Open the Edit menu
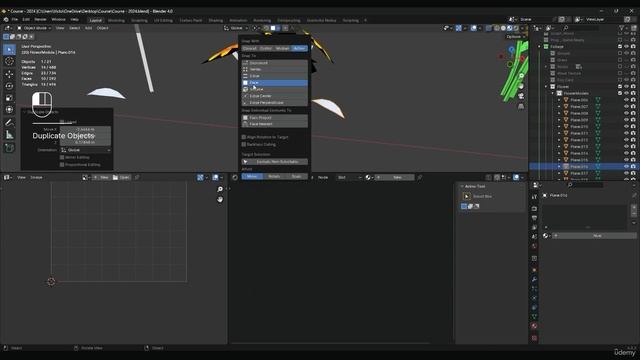 [x=26, y=20]
